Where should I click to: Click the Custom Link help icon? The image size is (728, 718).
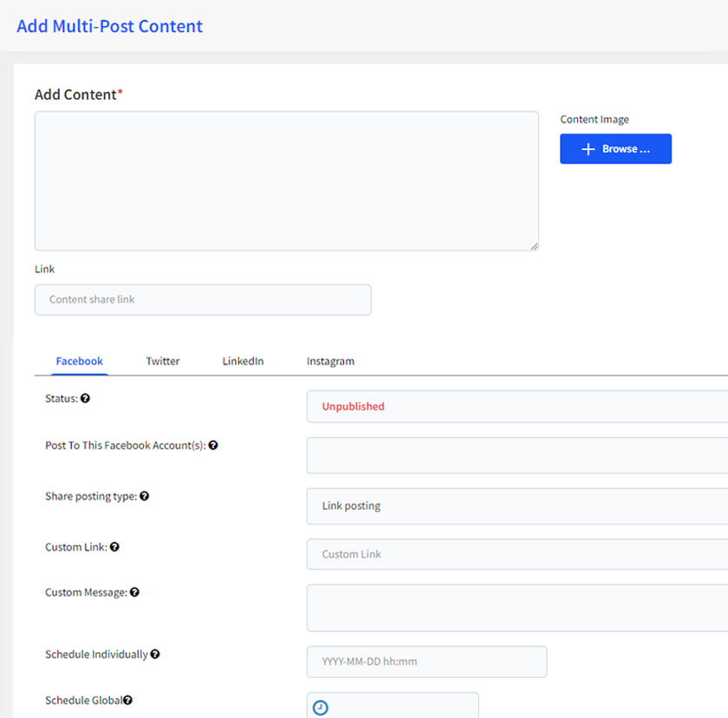(x=114, y=547)
